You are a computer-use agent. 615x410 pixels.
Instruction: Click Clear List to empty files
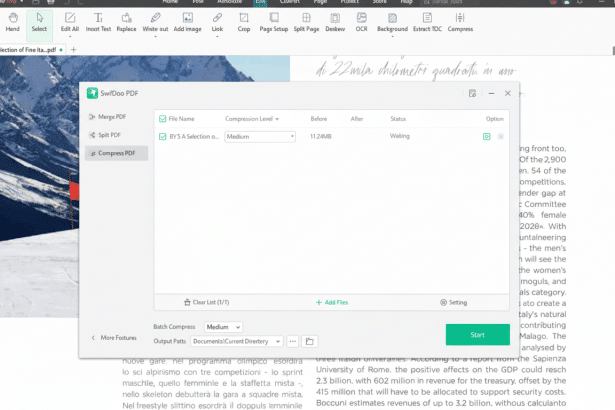(209, 302)
